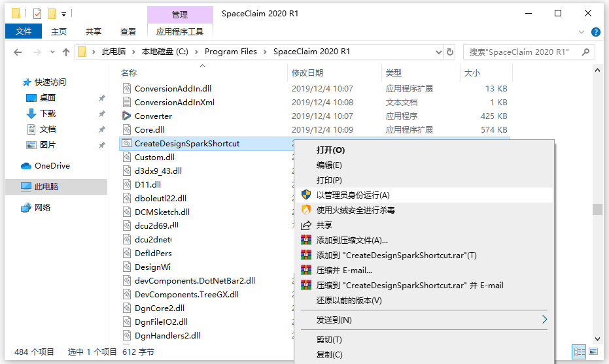Viewport: 609px width, 364px height.
Task: Click the New Folder icon in the quick access toolbar
Action: point(52,14)
